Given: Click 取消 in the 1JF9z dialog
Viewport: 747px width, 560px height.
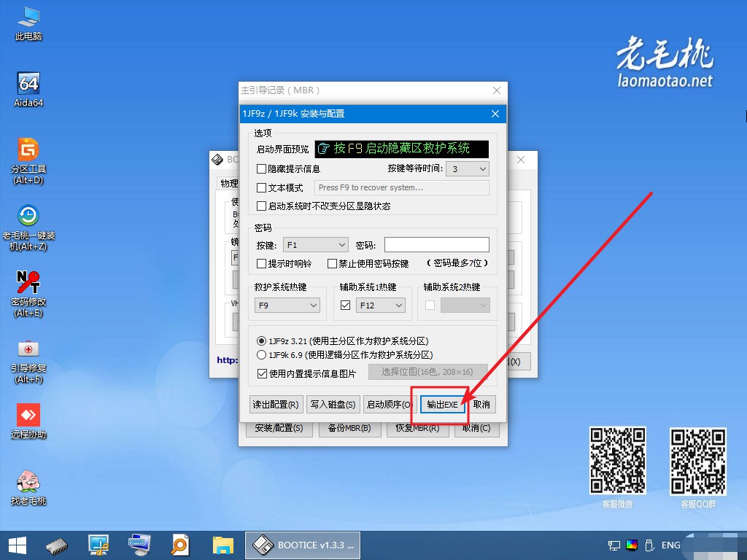Looking at the screenshot, I should pos(481,404).
